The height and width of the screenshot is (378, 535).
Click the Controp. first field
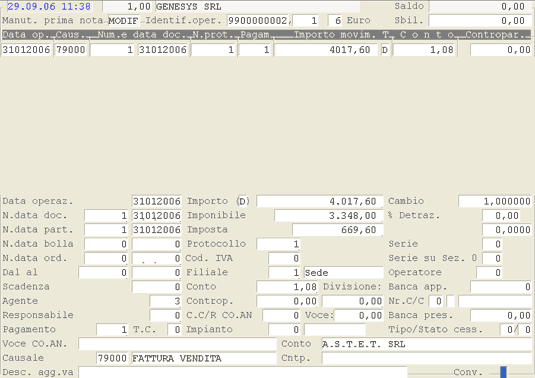click(287, 301)
